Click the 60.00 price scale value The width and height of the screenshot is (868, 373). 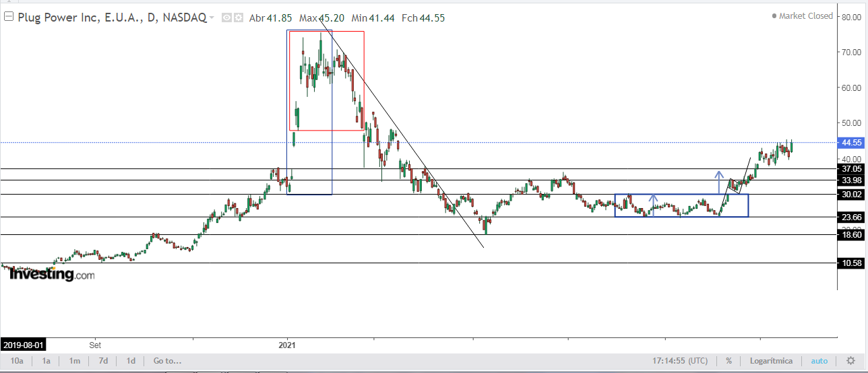point(852,88)
